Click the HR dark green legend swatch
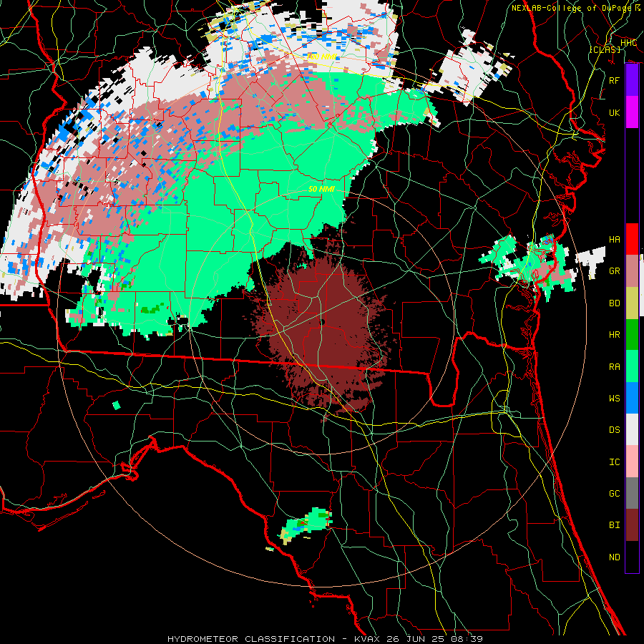Image resolution: width=644 pixels, height=644 pixels. tap(632, 334)
